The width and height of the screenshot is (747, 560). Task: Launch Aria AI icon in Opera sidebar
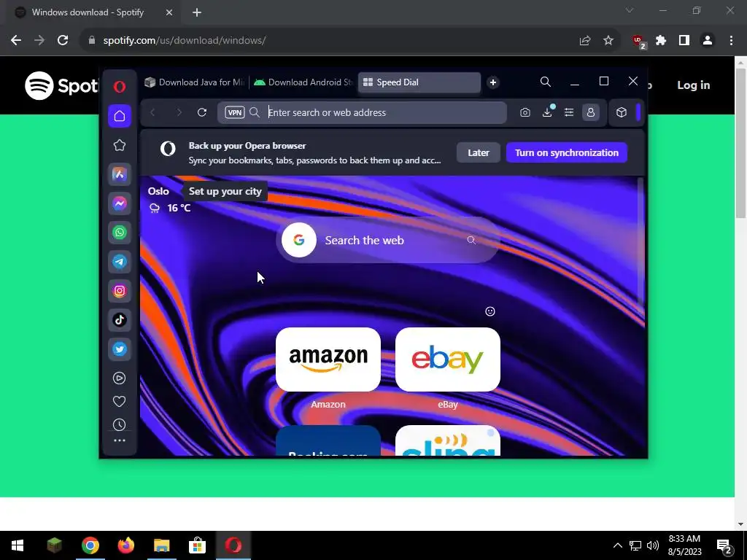tap(120, 174)
